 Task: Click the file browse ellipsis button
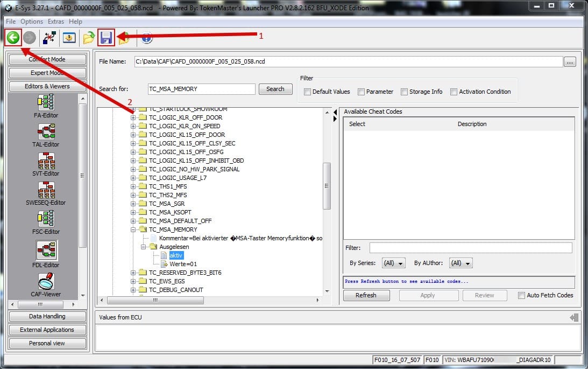click(570, 62)
